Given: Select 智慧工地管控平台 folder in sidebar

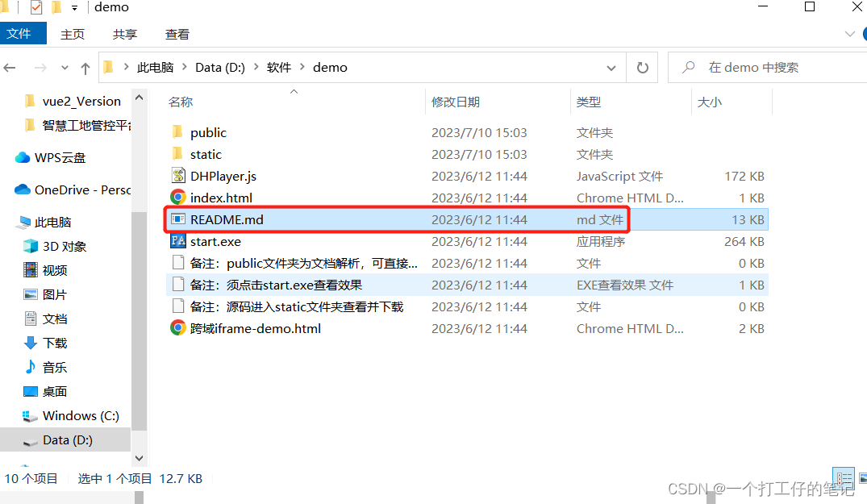Looking at the screenshot, I should (x=87, y=126).
